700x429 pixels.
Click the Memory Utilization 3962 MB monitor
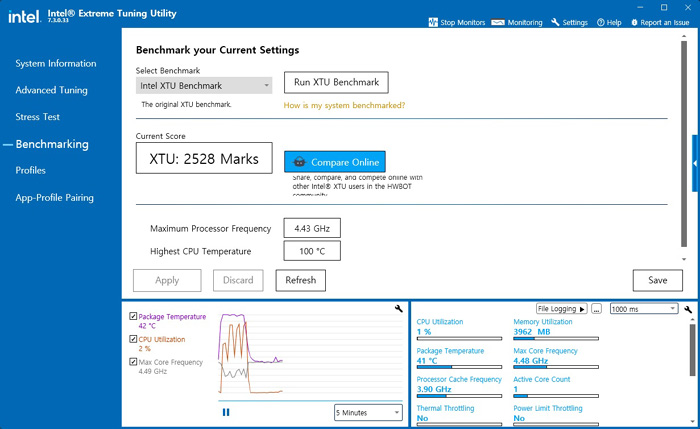point(556,329)
